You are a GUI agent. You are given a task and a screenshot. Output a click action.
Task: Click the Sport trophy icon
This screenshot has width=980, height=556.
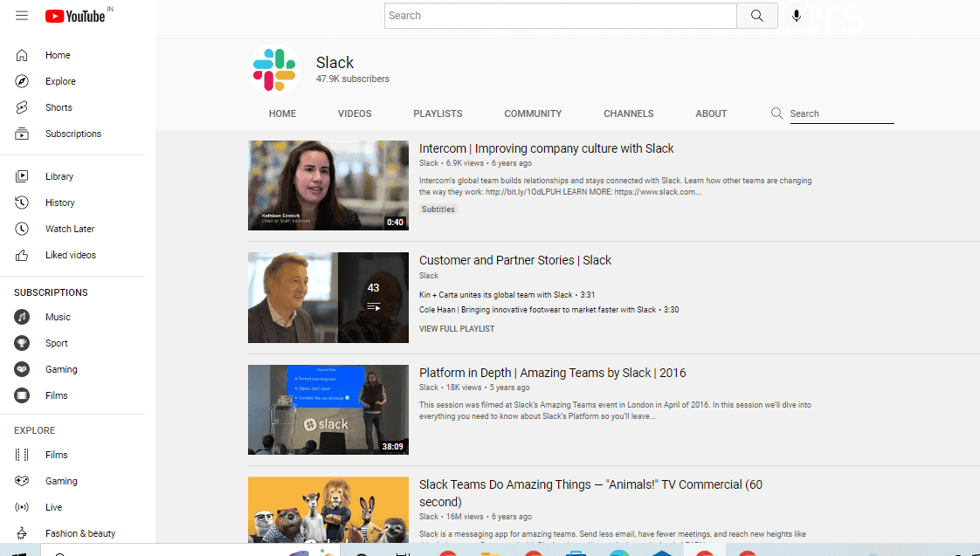(x=22, y=343)
